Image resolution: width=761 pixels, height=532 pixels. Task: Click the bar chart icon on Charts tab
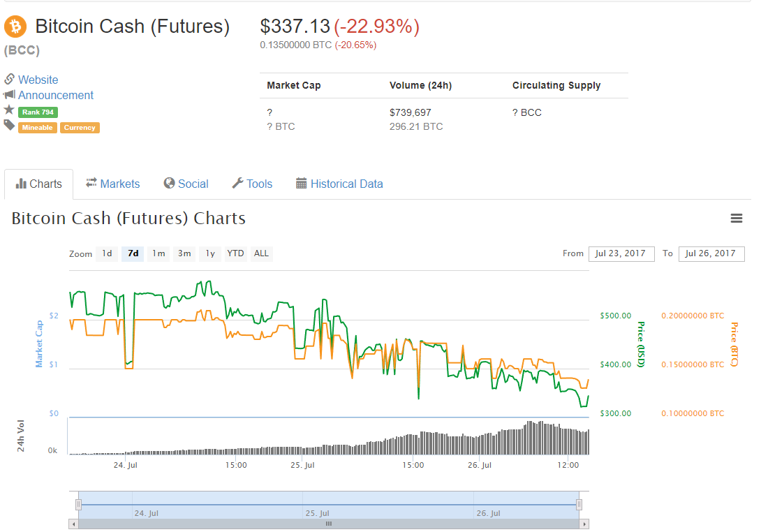pos(21,184)
